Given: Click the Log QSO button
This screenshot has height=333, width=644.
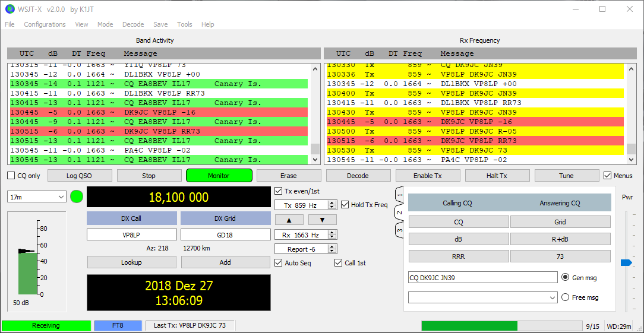Looking at the screenshot, I should pyautogui.click(x=80, y=176).
